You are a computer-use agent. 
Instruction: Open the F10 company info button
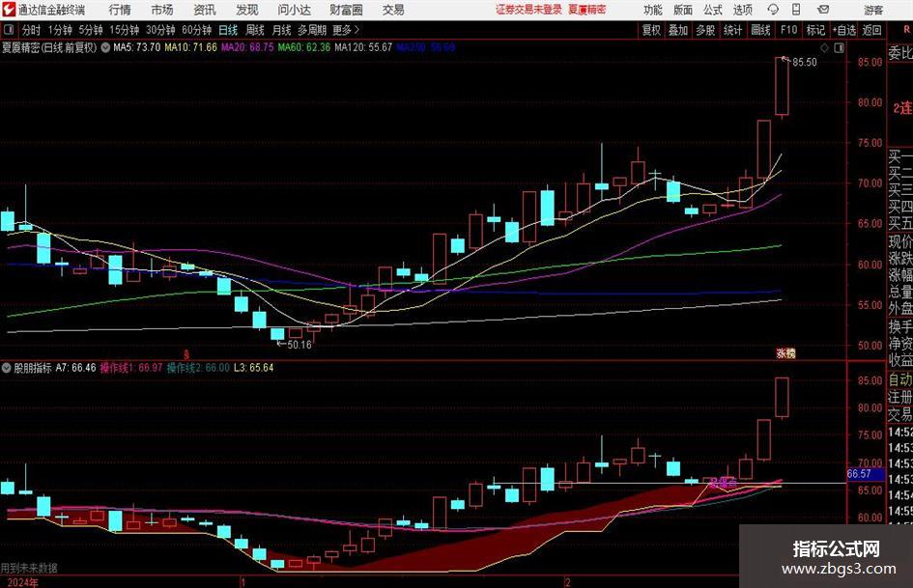788,30
